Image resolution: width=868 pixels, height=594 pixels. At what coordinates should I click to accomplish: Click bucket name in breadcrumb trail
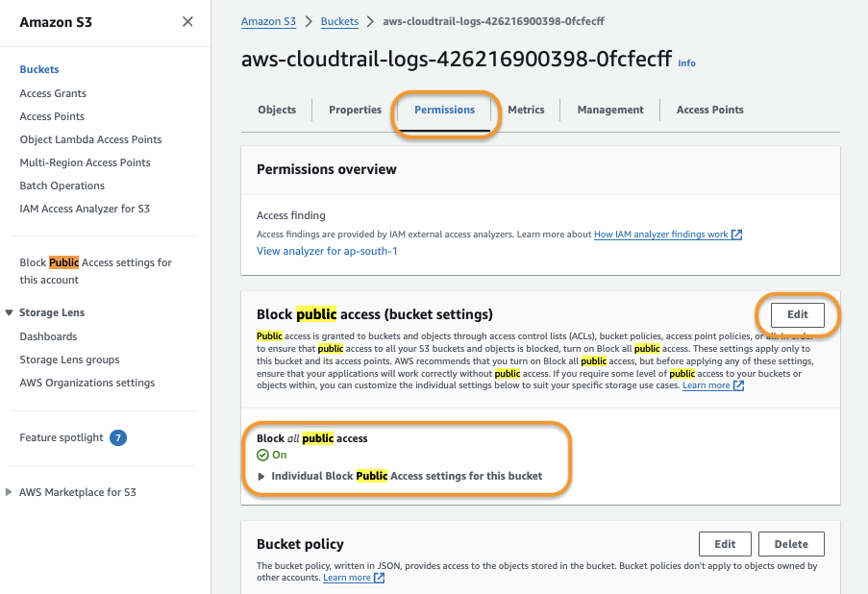click(494, 21)
